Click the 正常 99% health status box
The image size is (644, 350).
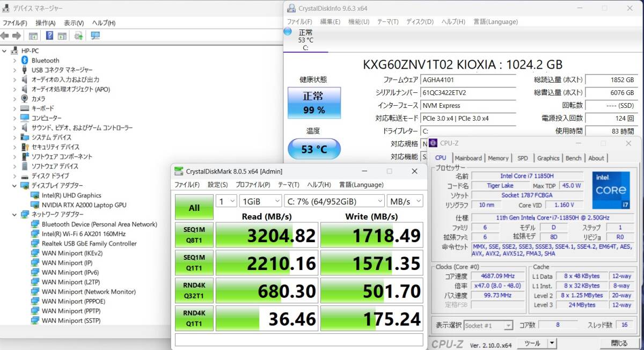[314, 103]
